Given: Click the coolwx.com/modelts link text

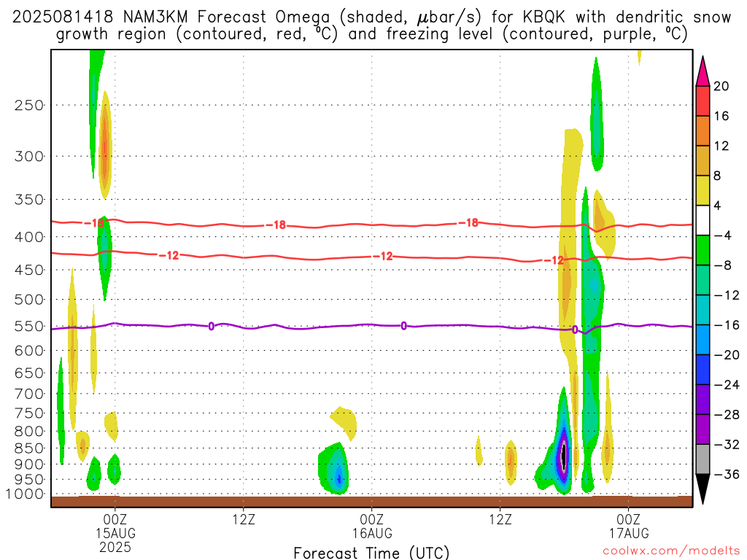Looking at the screenshot, I should click(671, 551).
